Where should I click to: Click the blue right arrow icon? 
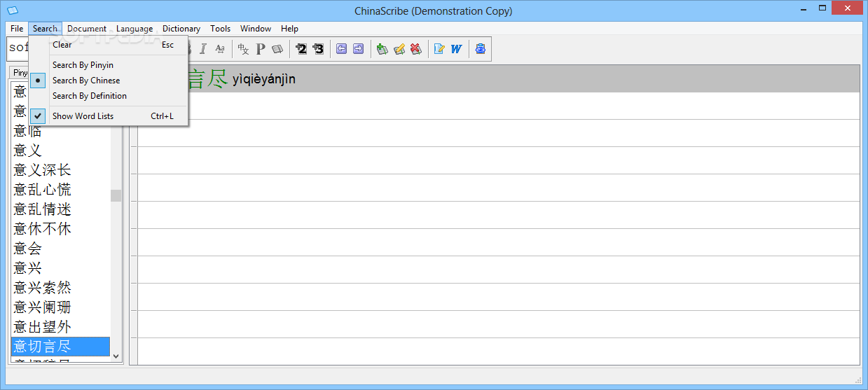point(358,49)
